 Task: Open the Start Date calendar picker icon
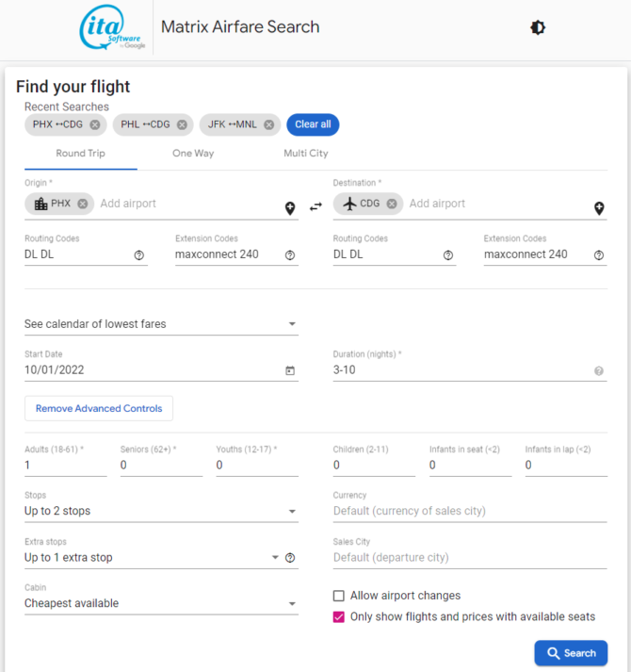click(x=290, y=370)
